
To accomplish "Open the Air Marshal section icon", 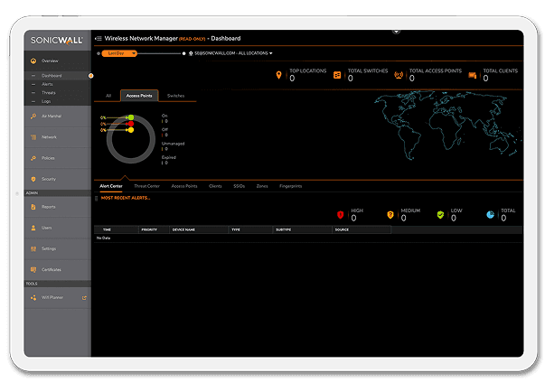I will (34, 117).
